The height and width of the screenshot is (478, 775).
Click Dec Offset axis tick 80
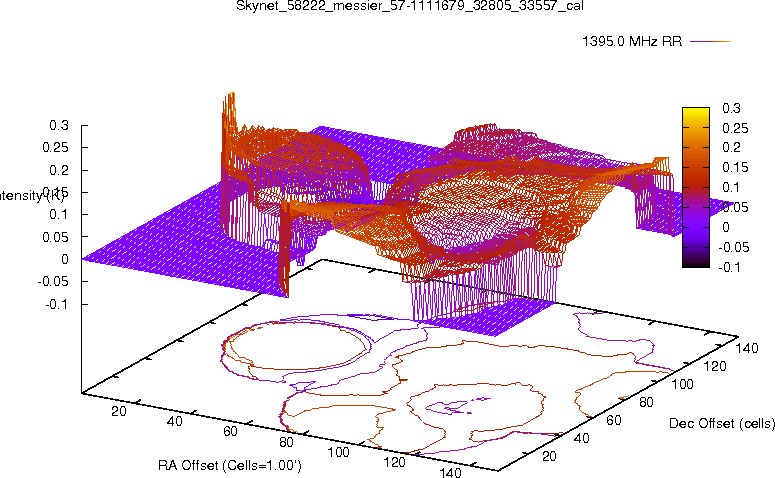coord(646,402)
